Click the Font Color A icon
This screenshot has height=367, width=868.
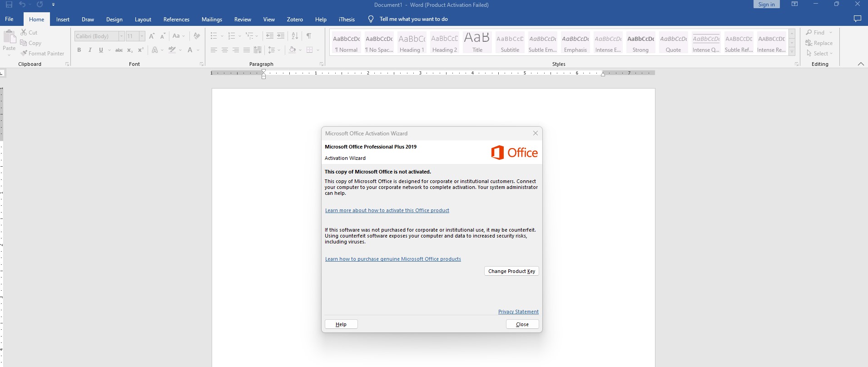pos(190,50)
